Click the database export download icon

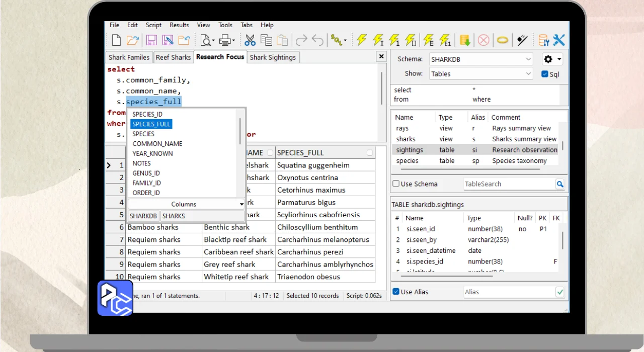465,40
